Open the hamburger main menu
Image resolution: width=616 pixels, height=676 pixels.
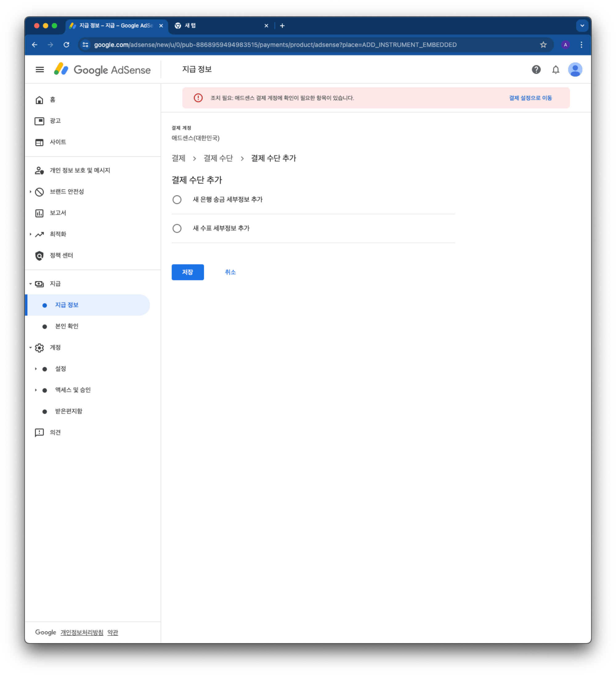tap(40, 70)
